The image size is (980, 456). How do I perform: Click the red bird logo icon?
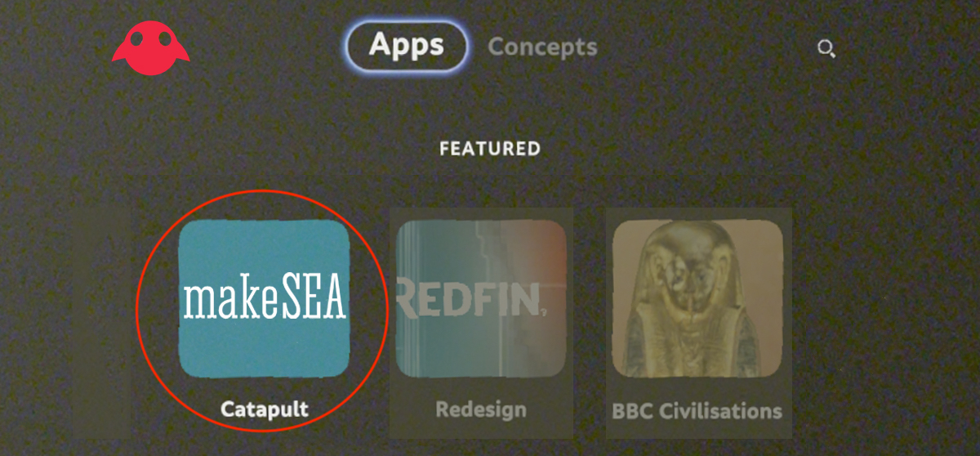pos(150,48)
